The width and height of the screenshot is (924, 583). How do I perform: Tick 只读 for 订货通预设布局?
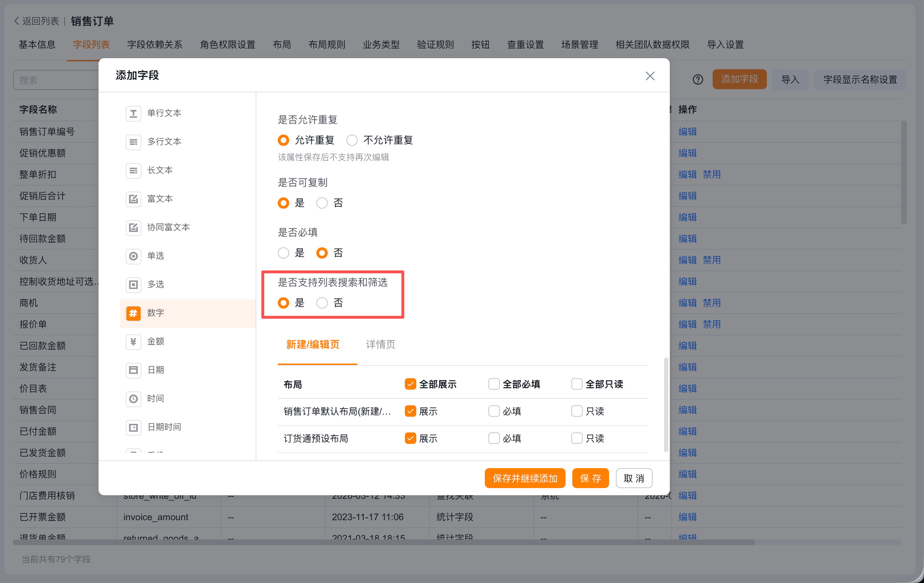(576, 438)
